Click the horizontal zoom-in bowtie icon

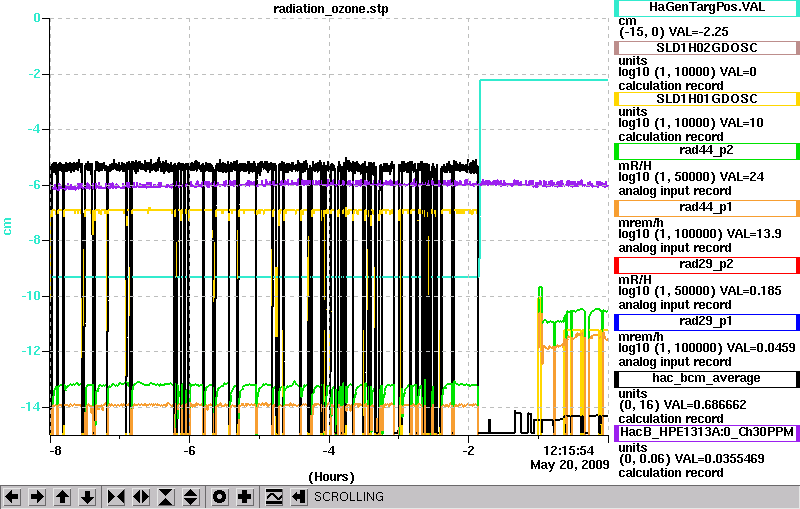point(116,496)
